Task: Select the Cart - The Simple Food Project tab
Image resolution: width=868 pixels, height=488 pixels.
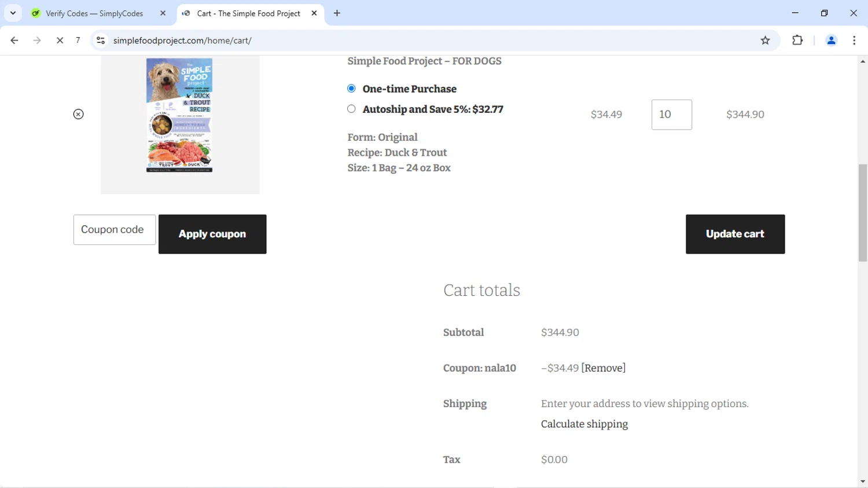Action: (249, 13)
